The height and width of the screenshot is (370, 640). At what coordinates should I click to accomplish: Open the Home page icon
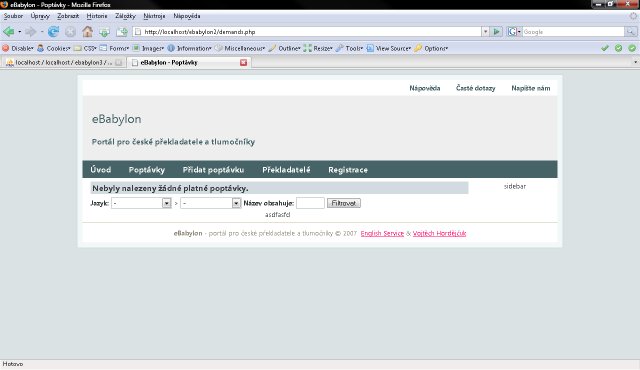87,31
